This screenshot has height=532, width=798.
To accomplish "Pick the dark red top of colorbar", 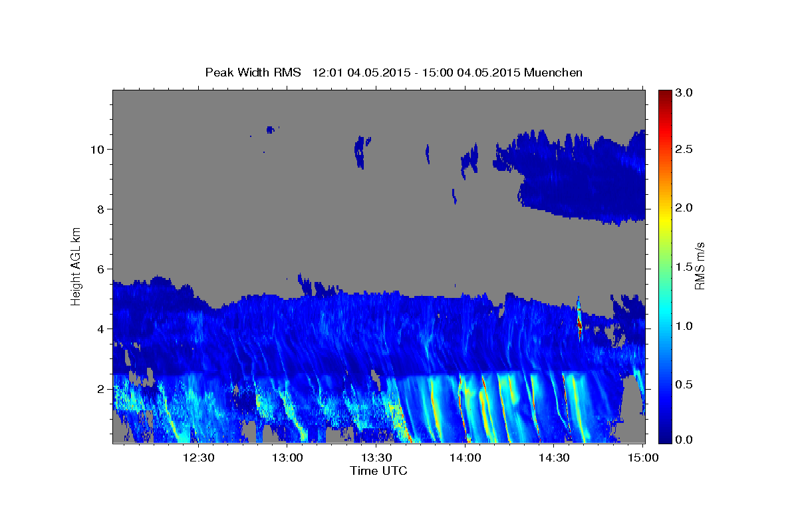I will pyautogui.click(x=665, y=94).
